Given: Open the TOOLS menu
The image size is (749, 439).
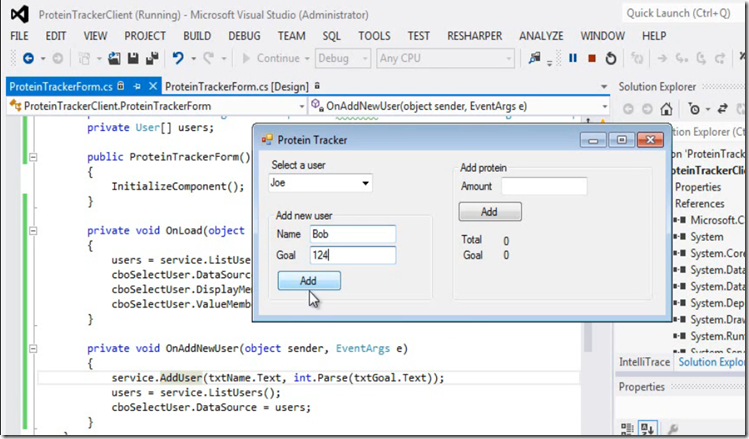Looking at the screenshot, I should (x=374, y=36).
